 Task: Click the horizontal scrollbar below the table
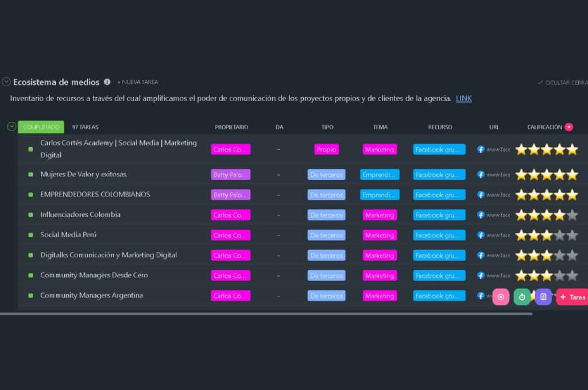266,314
